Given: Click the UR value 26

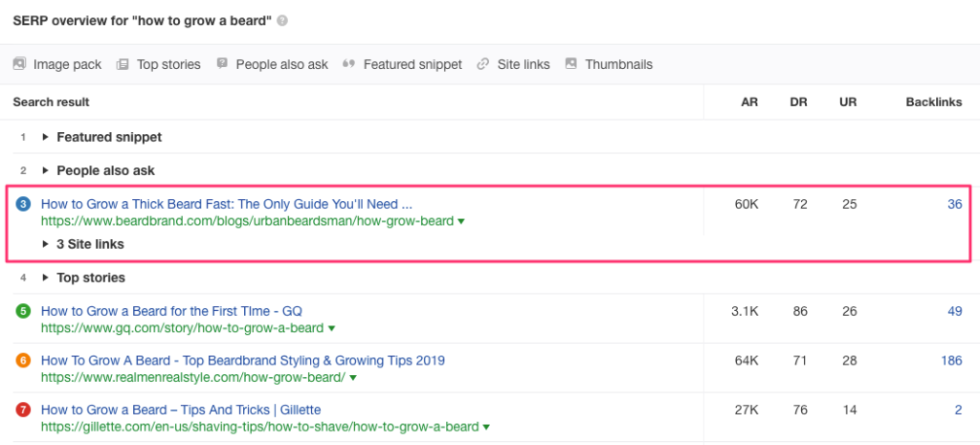Looking at the screenshot, I should (850, 311).
